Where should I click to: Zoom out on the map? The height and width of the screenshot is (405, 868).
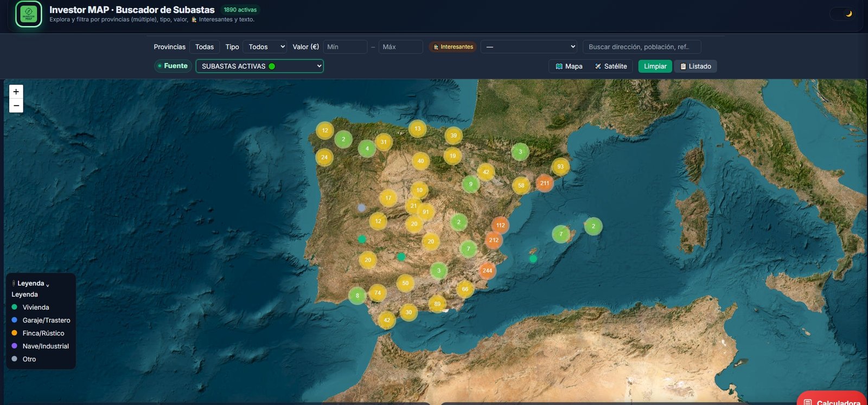[x=16, y=106]
